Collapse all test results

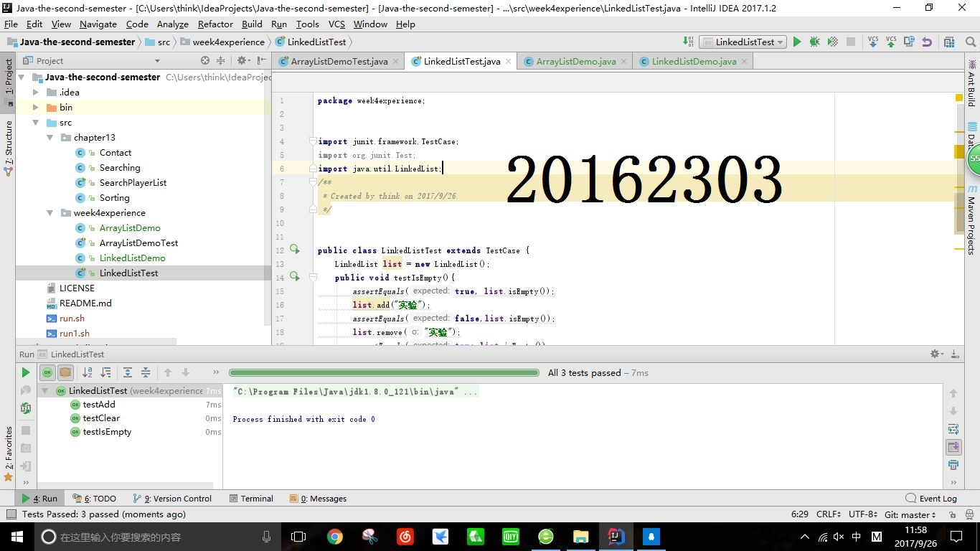click(x=145, y=372)
